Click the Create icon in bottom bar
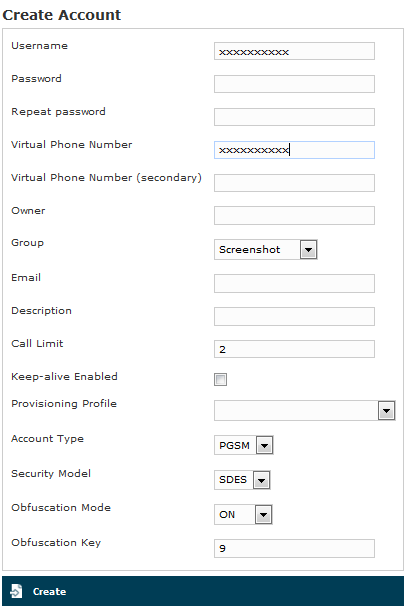This screenshot has width=407, height=609. tap(16, 591)
